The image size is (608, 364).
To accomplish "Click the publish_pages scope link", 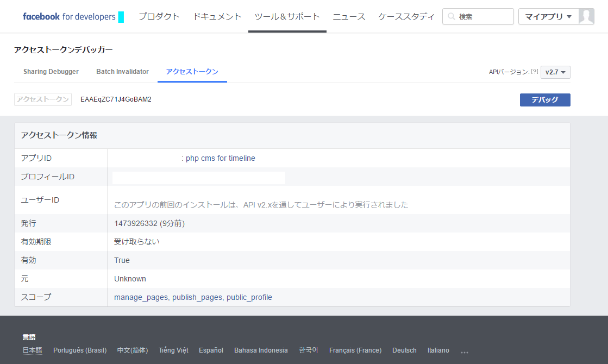I will (x=197, y=297).
